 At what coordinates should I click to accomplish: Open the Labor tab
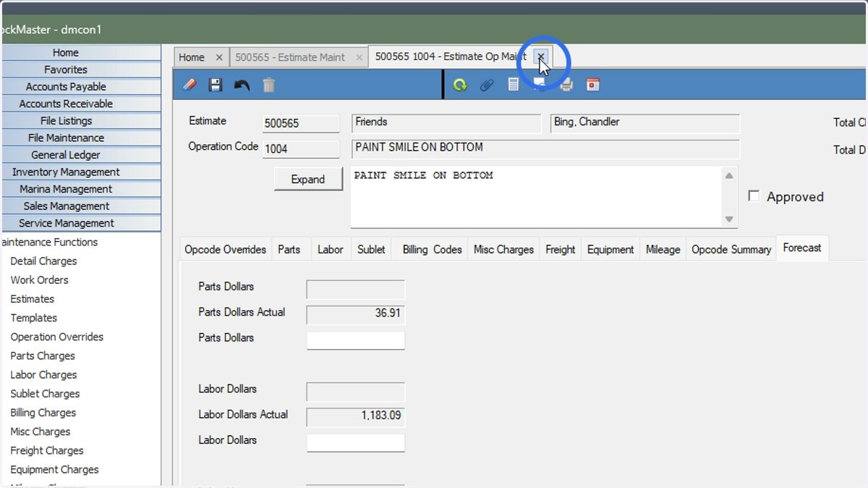(331, 249)
